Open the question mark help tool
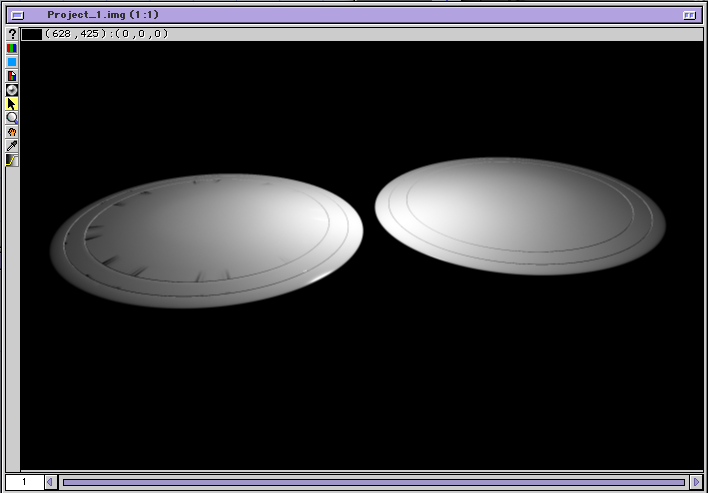708x493 pixels. click(12, 34)
